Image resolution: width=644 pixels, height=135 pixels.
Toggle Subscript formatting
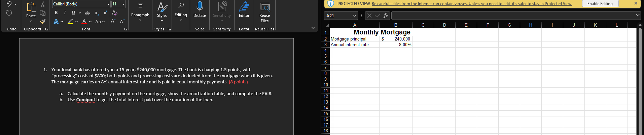97,13
